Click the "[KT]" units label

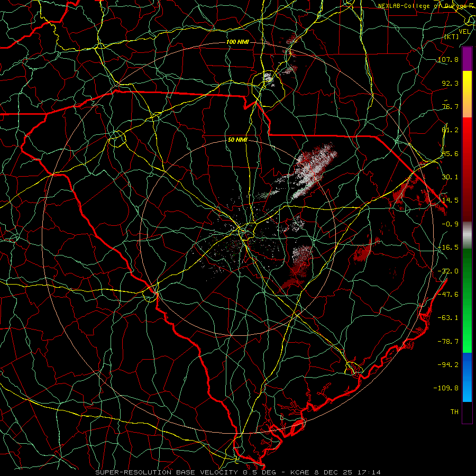(x=452, y=36)
